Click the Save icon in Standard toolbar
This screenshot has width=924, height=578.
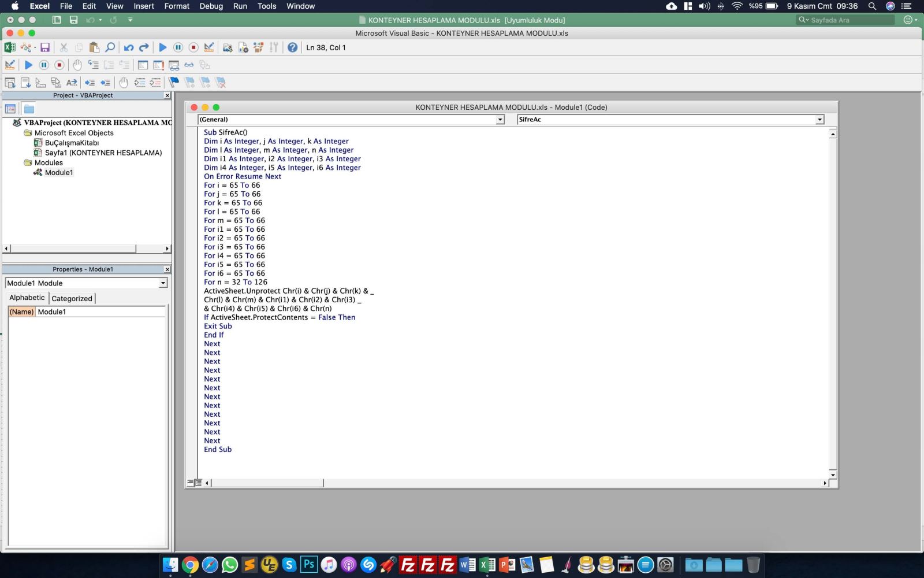[x=45, y=47]
